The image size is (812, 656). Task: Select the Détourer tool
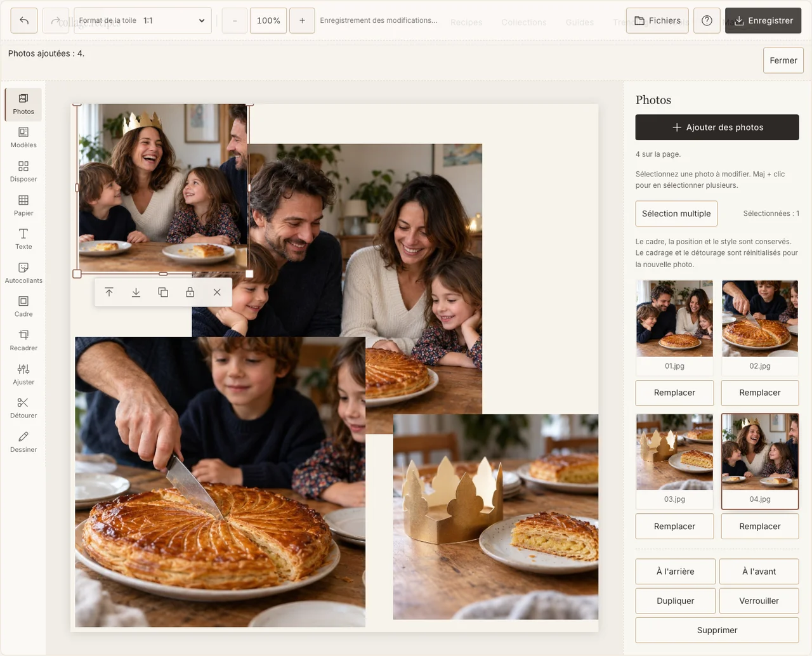tap(23, 409)
